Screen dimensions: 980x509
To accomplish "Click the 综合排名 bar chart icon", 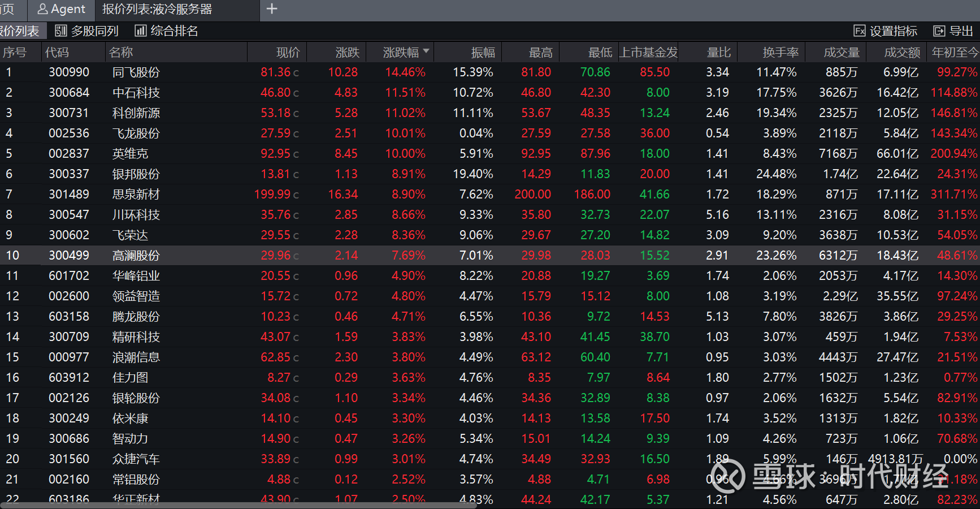I will (x=141, y=31).
